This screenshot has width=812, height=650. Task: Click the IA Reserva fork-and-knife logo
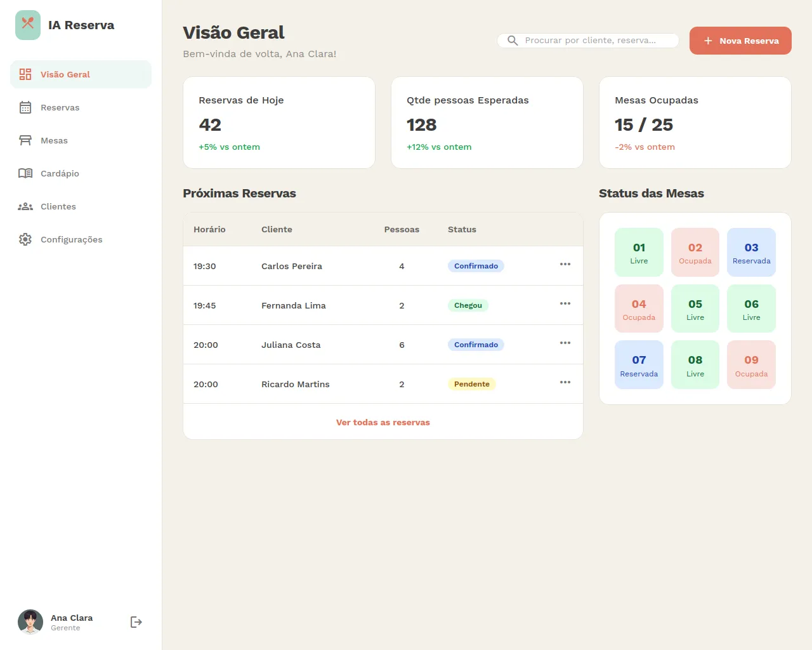click(x=28, y=25)
